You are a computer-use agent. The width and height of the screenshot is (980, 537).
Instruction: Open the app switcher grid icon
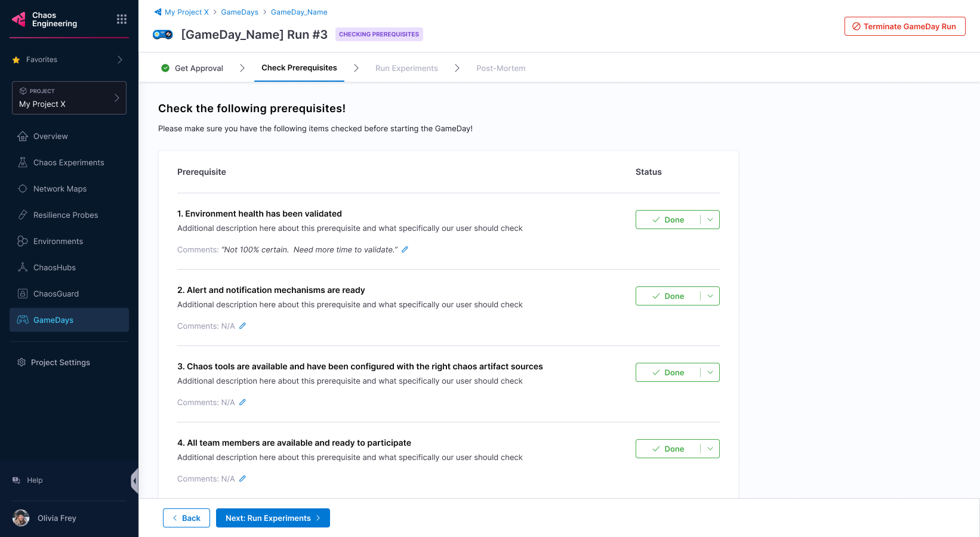(122, 19)
